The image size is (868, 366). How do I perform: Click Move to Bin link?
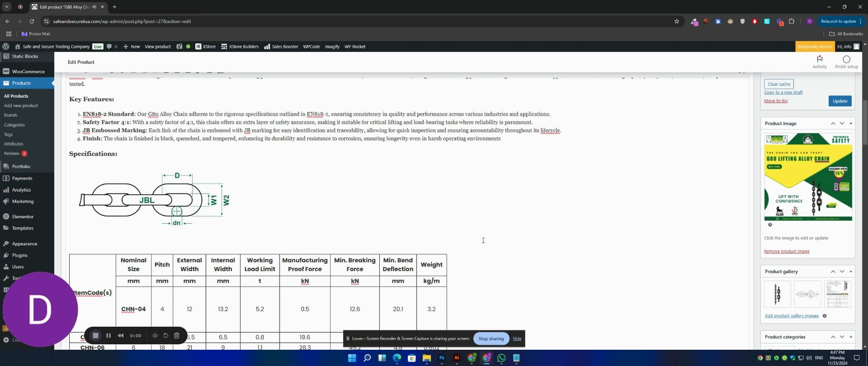(775, 101)
